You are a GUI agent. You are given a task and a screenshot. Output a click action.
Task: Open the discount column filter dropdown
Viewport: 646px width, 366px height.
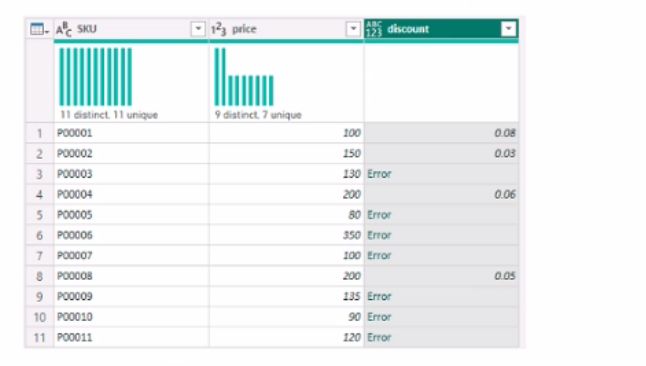[508, 29]
